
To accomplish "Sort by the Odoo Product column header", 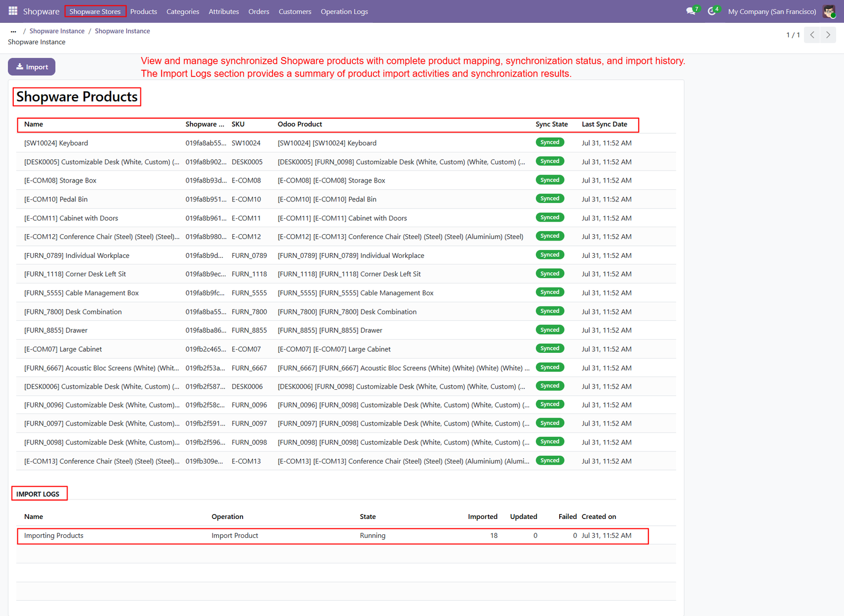I will point(300,124).
